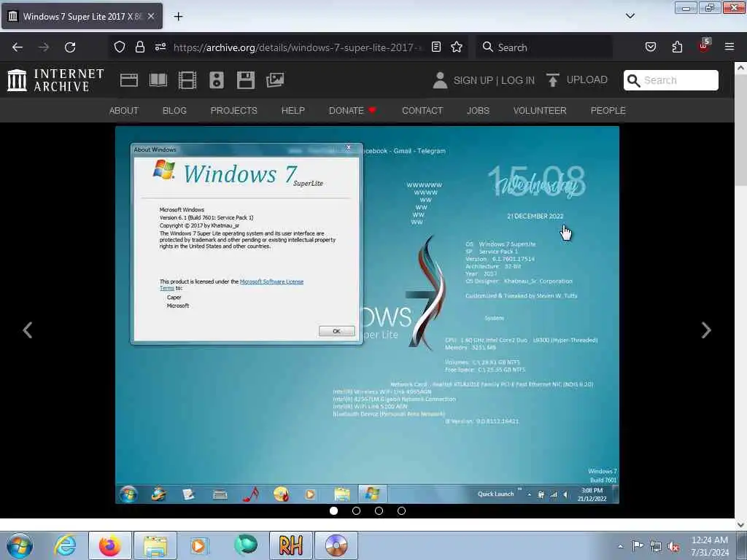Click the page vertical scrollbar thumb

tap(740, 131)
